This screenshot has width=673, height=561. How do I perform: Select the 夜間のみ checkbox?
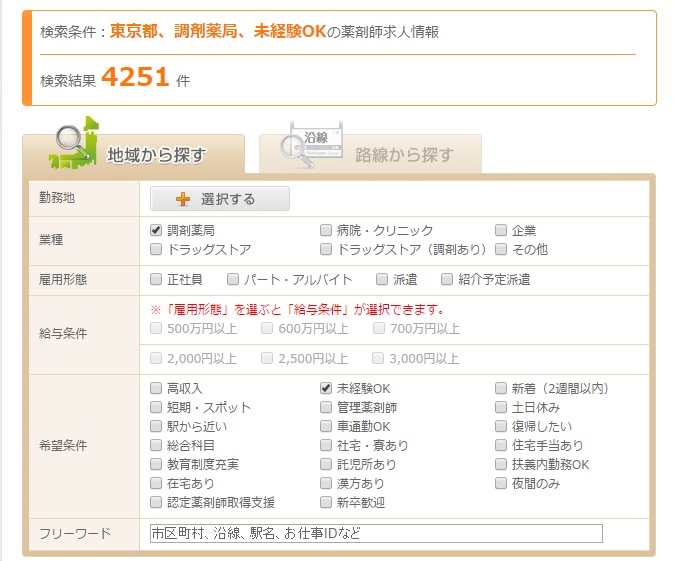[x=502, y=483]
